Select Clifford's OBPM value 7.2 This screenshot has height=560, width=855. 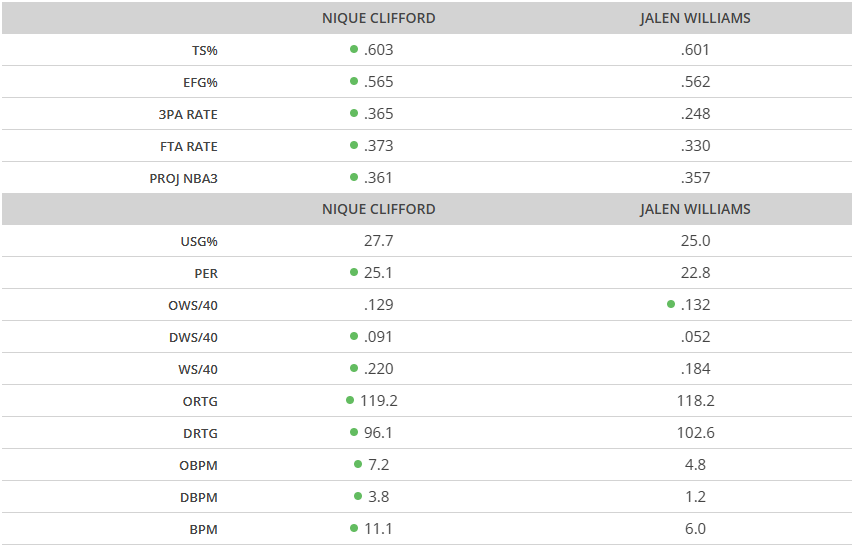[x=378, y=465]
